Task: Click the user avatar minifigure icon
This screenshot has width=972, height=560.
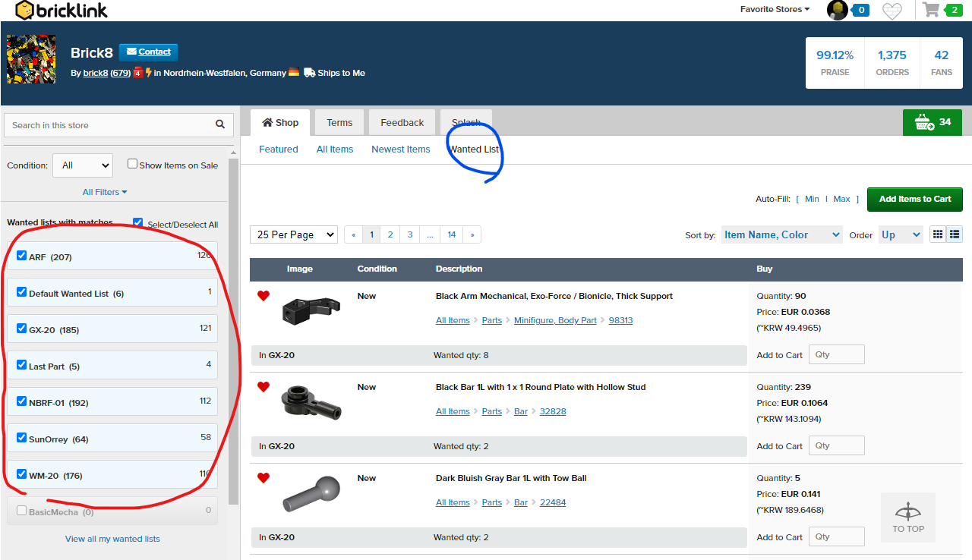Action: click(837, 10)
